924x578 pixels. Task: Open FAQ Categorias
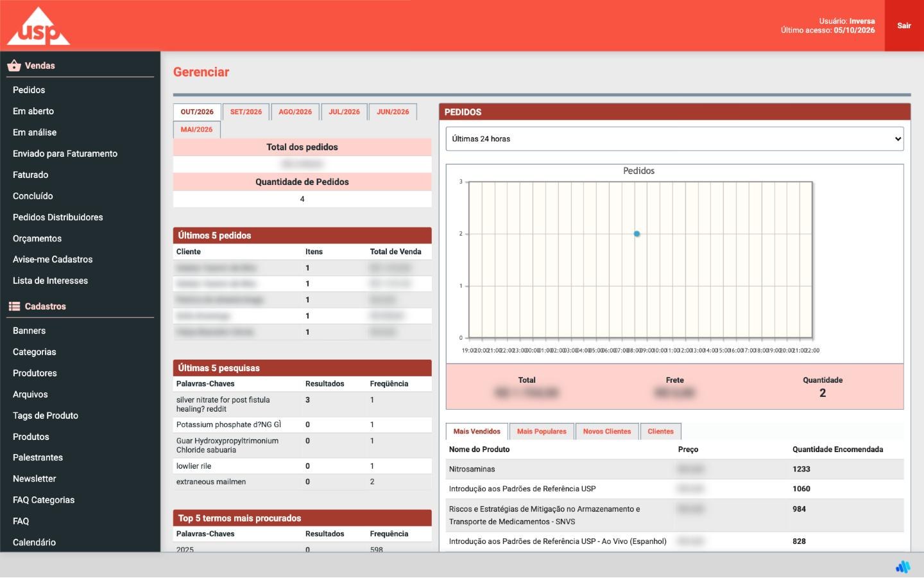point(44,500)
